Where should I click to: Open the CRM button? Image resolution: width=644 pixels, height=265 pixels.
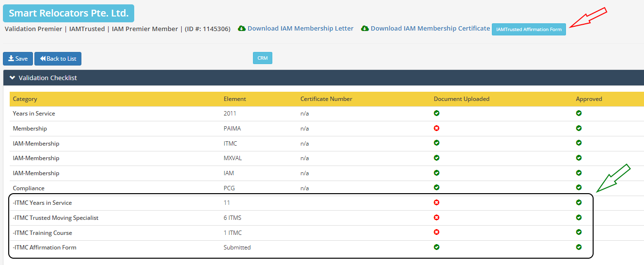pyautogui.click(x=262, y=58)
